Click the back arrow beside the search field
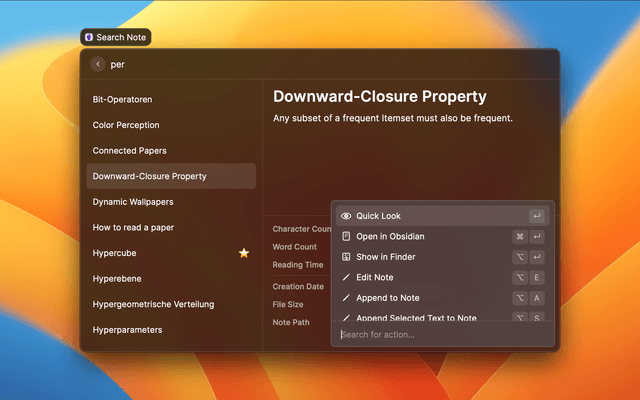The height and width of the screenshot is (400, 640). pos(98,64)
